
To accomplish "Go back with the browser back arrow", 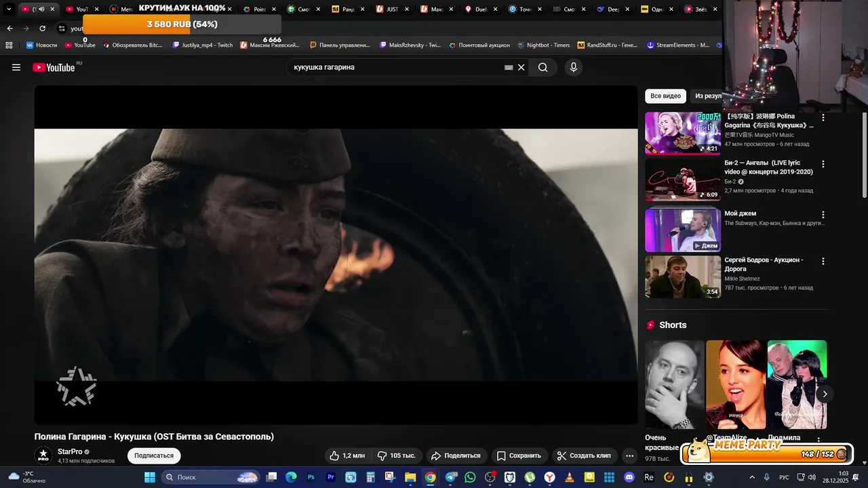I will pos(9,28).
